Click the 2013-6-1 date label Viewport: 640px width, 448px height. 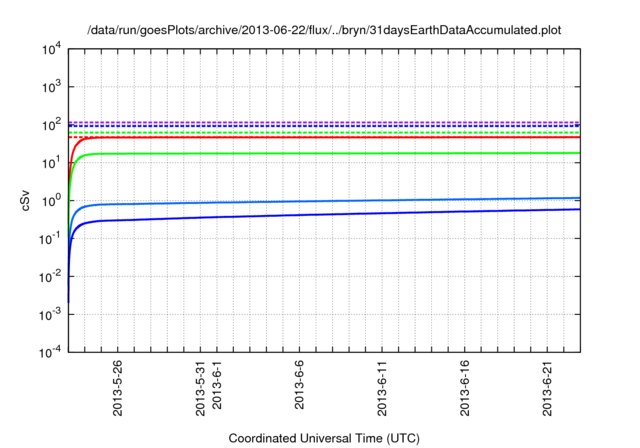pyautogui.click(x=217, y=385)
